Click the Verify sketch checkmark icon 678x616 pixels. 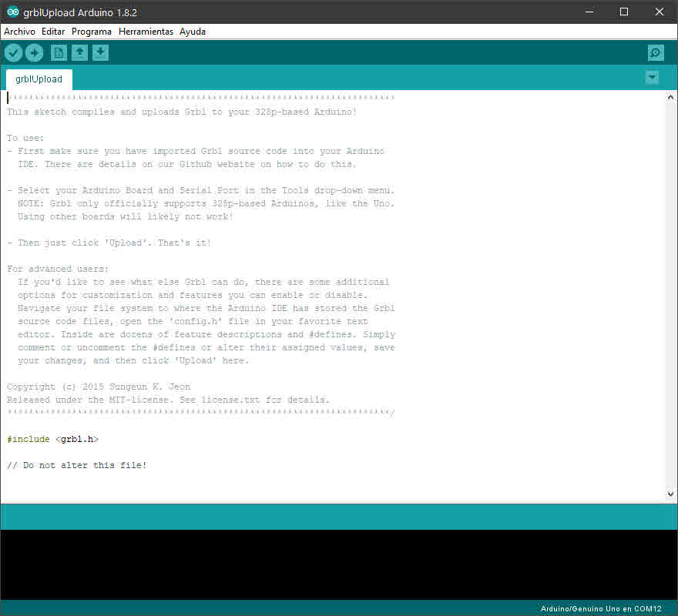click(13, 53)
